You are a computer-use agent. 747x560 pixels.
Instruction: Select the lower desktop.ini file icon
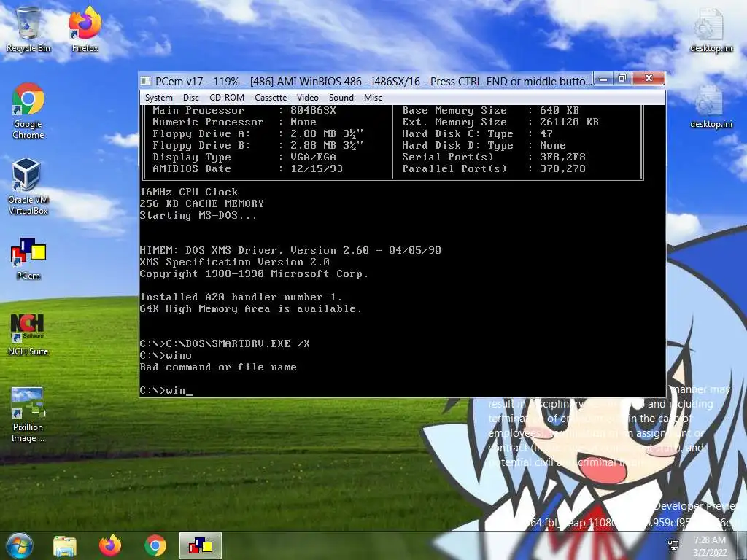711,106
